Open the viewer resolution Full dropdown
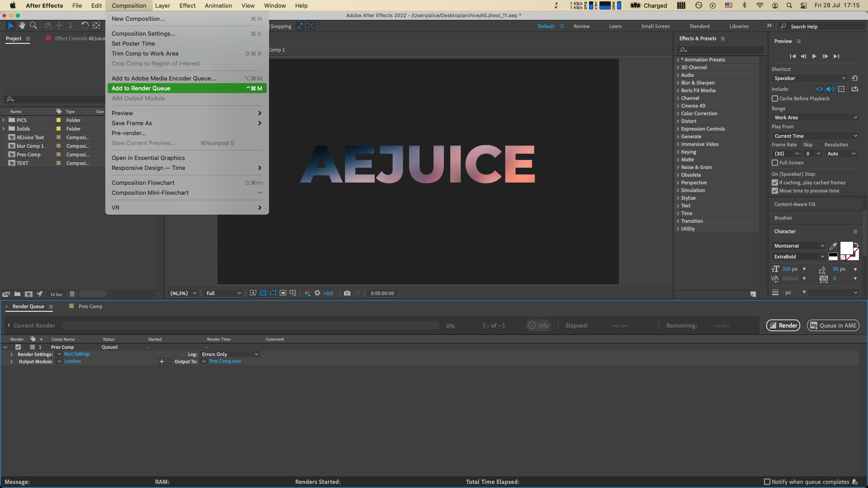Viewport: 868px width, 488px height. click(223, 293)
